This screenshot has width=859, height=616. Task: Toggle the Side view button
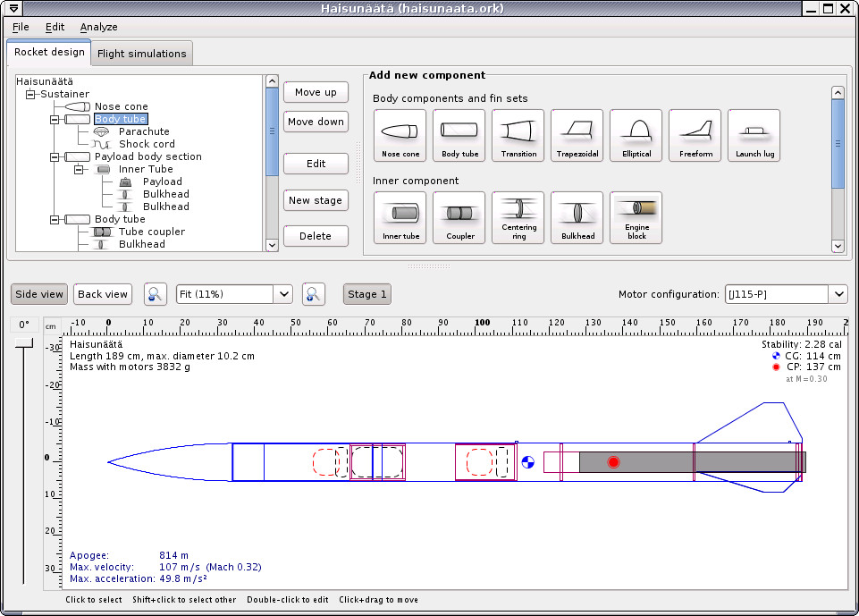point(39,294)
